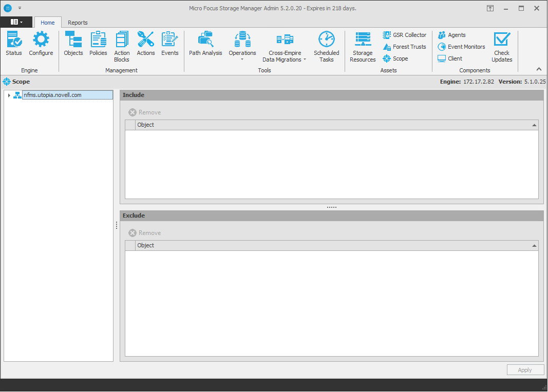Open the Operations database icon

(x=242, y=43)
